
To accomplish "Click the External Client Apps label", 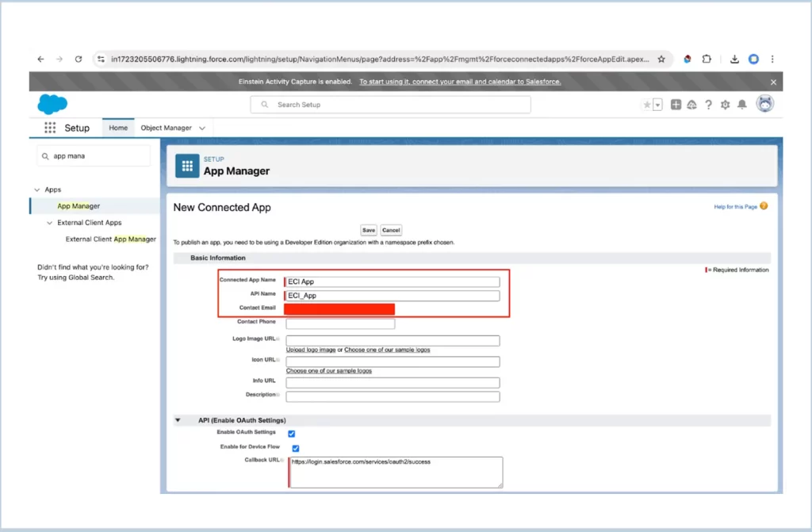I will (x=90, y=223).
